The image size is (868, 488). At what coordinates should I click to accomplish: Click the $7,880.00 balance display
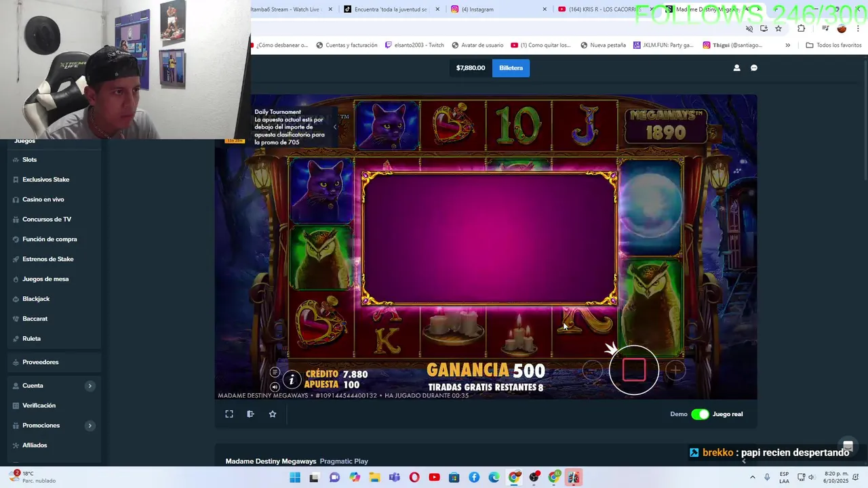point(471,68)
